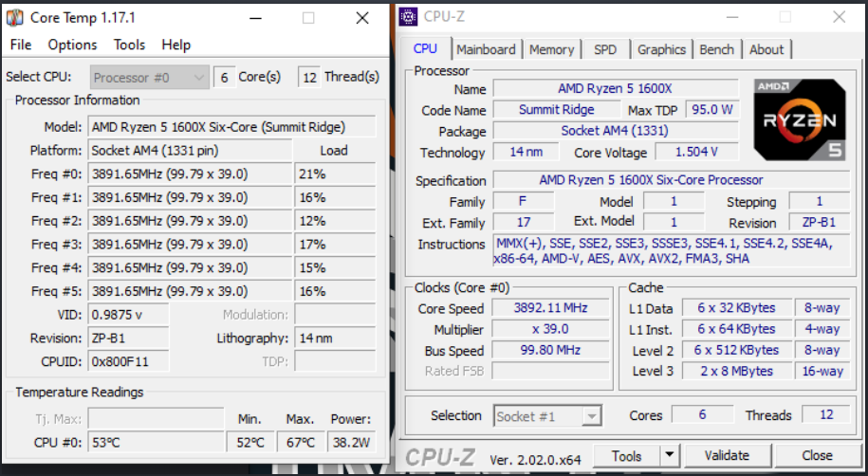The height and width of the screenshot is (476, 868).
Task: Open the Tools menu in Core Temp
Action: pos(130,45)
